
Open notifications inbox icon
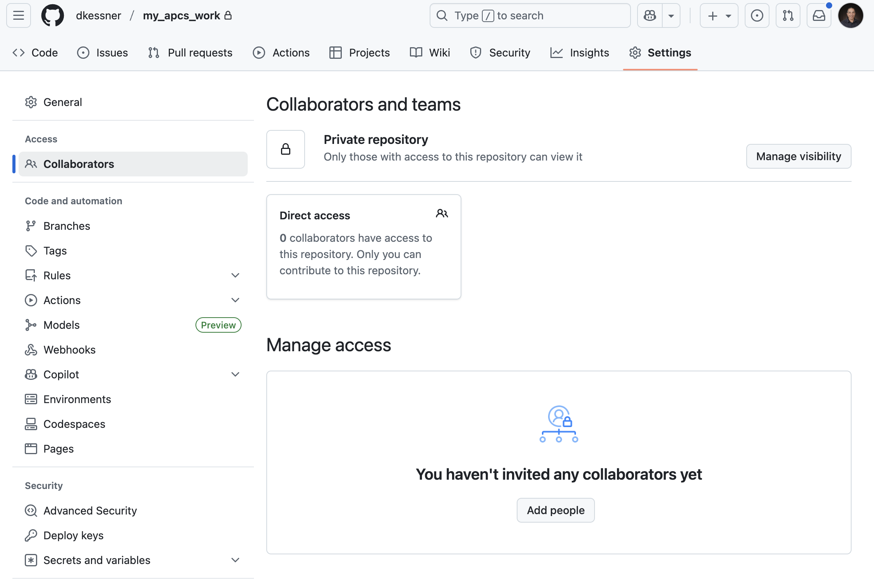[x=819, y=15]
